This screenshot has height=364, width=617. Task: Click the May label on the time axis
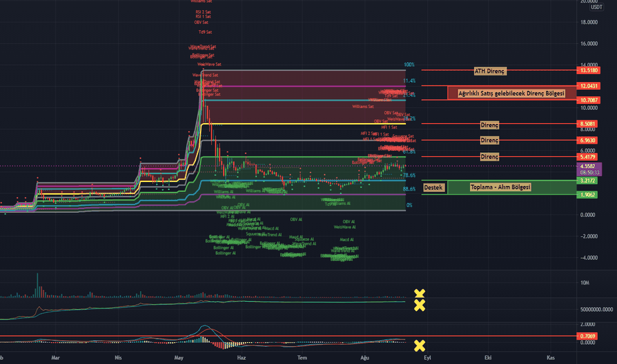[x=179, y=357]
